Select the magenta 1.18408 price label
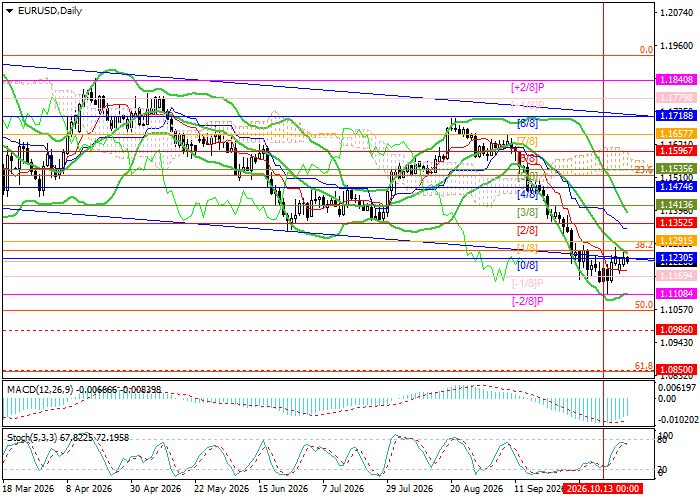 click(676, 80)
